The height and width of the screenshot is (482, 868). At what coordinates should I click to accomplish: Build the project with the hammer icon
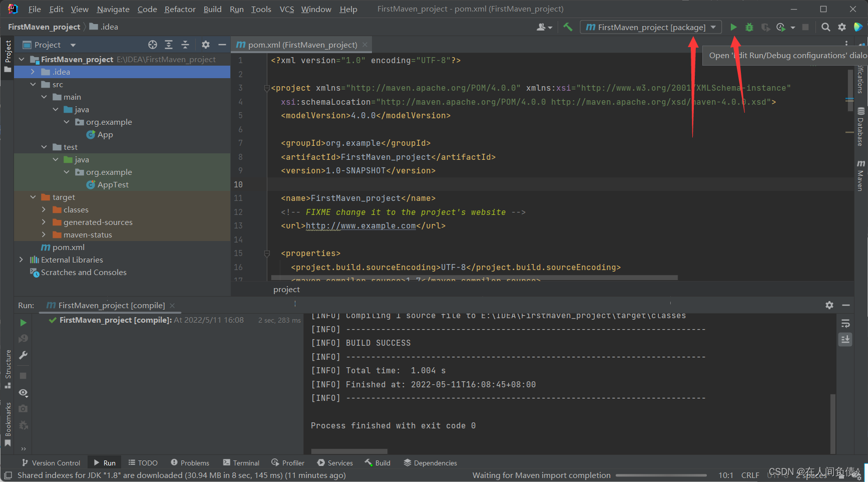click(x=568, y=27)
